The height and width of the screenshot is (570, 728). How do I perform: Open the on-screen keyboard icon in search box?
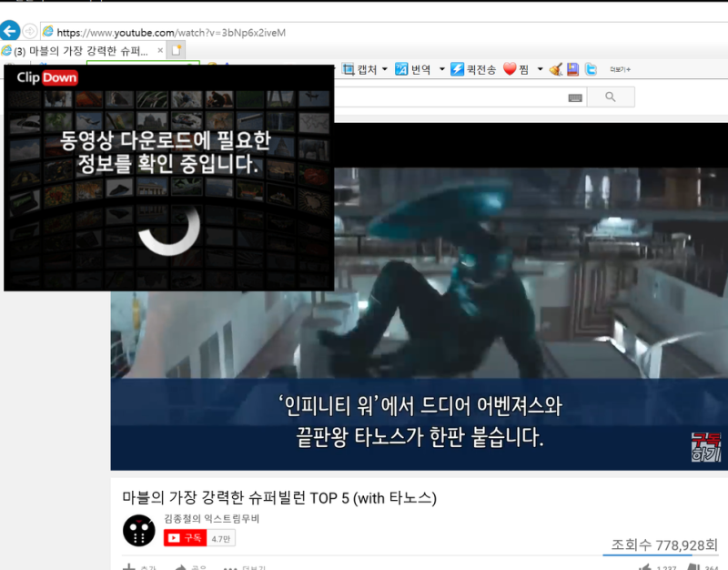[575, 97]
